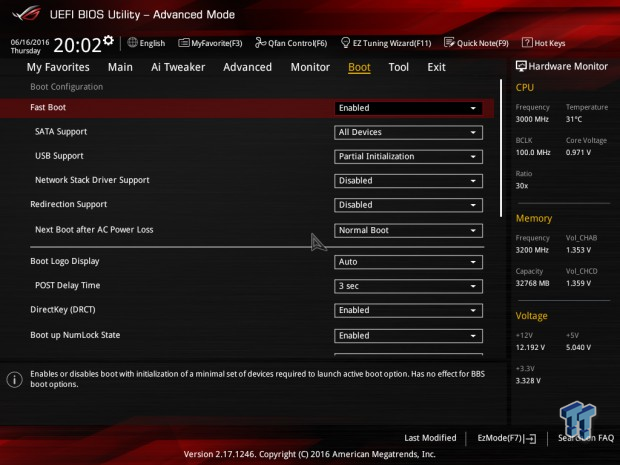Click the BCLK value 100.0 MHz
This screenshot has width=620, height=465.
pos(533,152)
